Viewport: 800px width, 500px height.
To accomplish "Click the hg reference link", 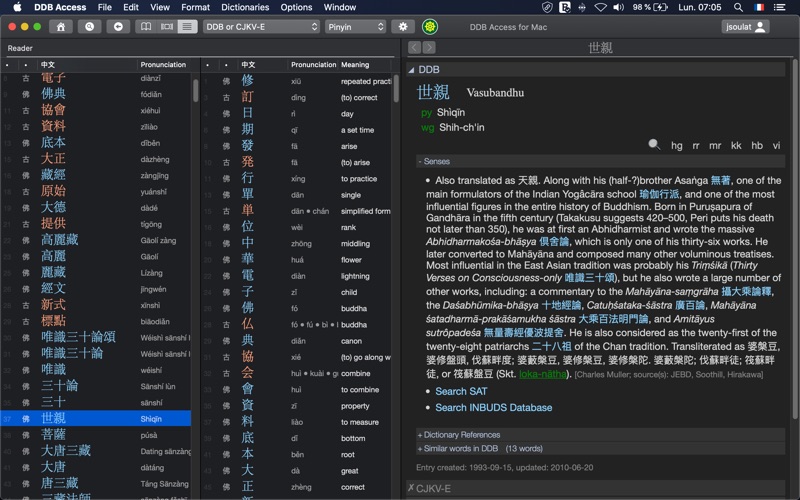I will click(x=677, y=145).
